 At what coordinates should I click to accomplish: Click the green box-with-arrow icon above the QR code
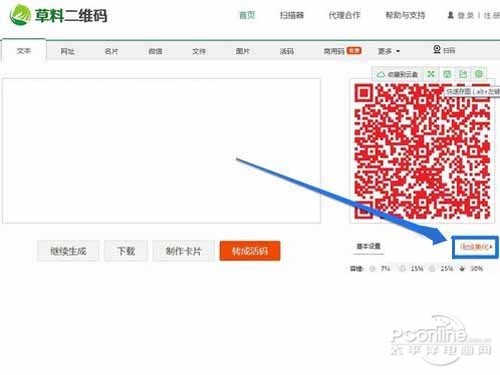(463, 74)
